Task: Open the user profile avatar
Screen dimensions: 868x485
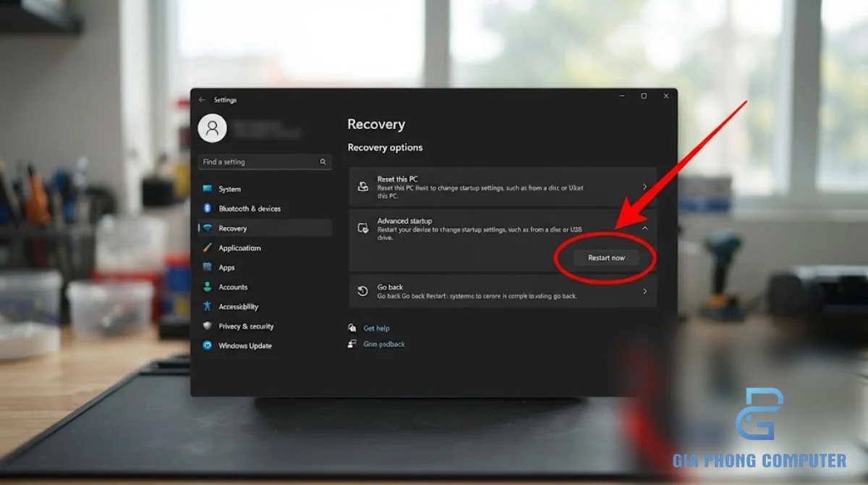Action: [x=212, y=127]
